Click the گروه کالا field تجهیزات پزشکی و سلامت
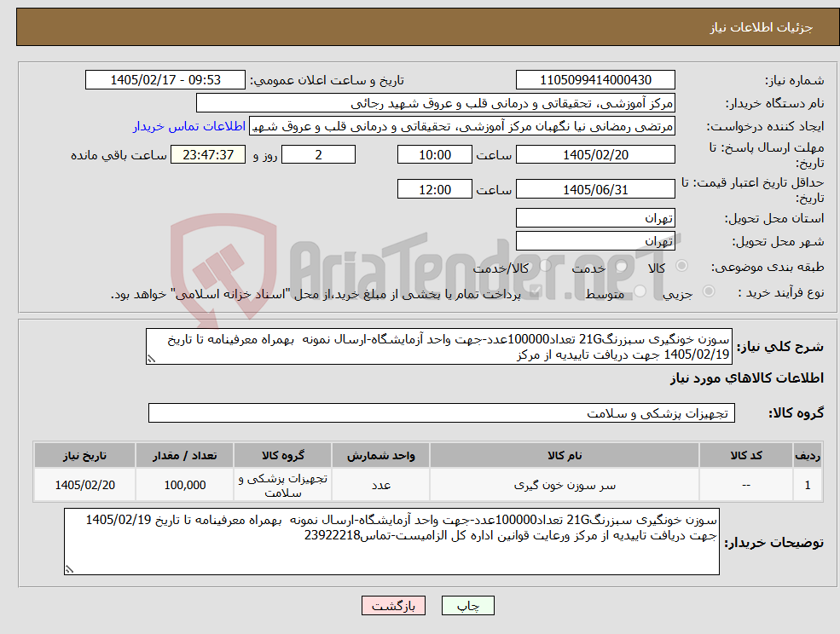 pos(442,412)
